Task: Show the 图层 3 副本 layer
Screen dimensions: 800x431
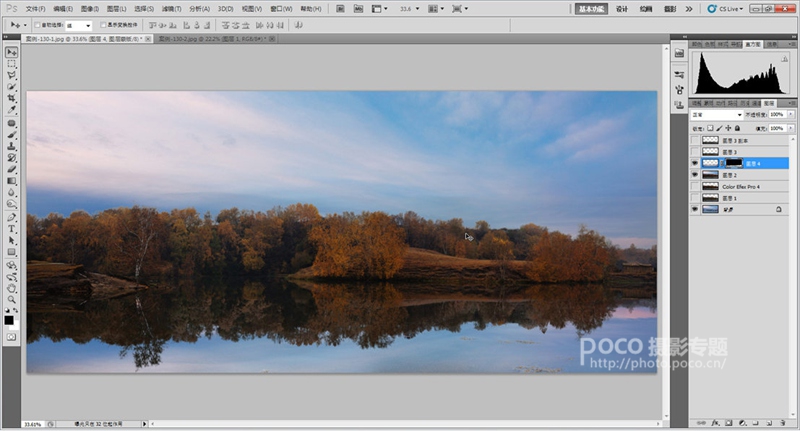Action: pos(695,140)
